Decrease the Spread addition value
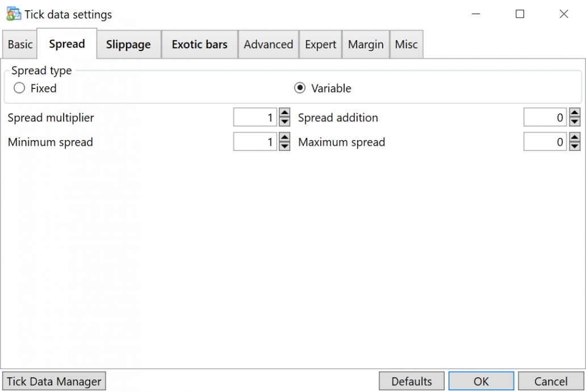Viewport: 586px width, 392px height. click(x=574, y=121)
